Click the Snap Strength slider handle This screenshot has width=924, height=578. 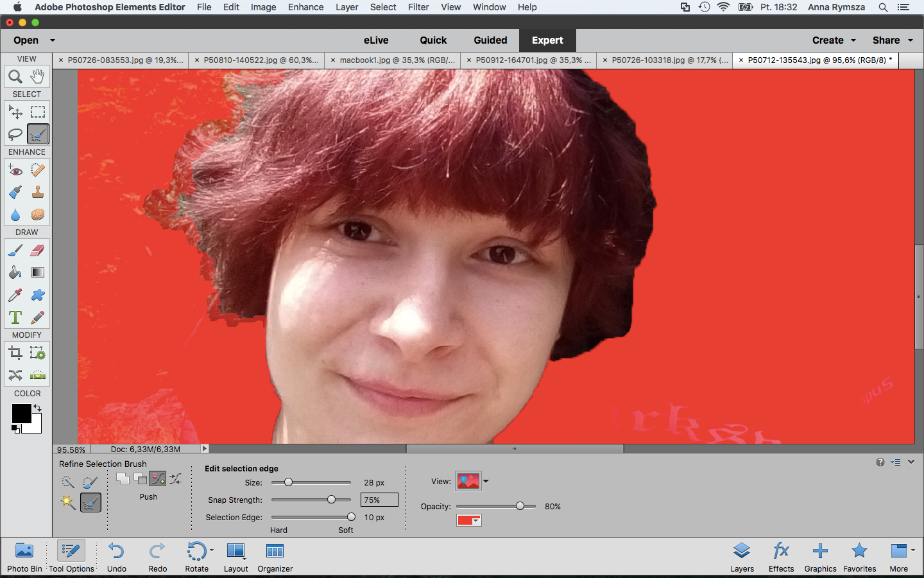pos(332,500)
